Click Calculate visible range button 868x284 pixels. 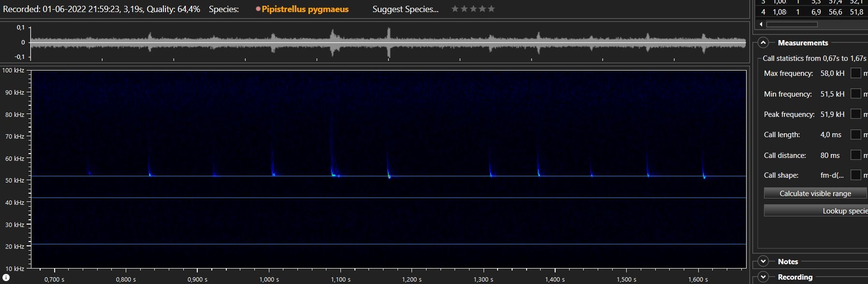[815, 193]
